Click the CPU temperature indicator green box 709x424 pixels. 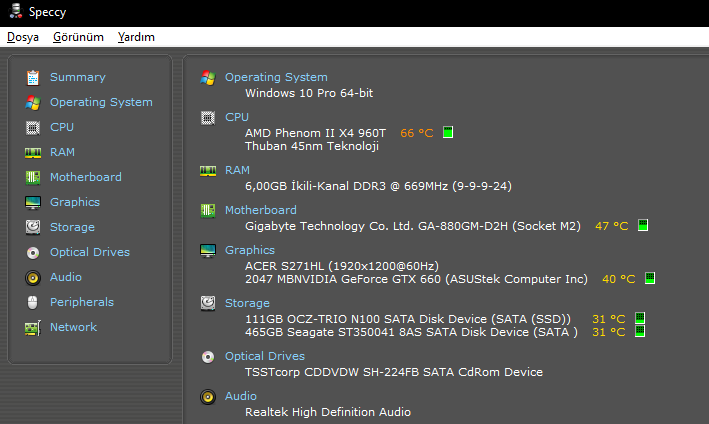[x=448, y=132]
